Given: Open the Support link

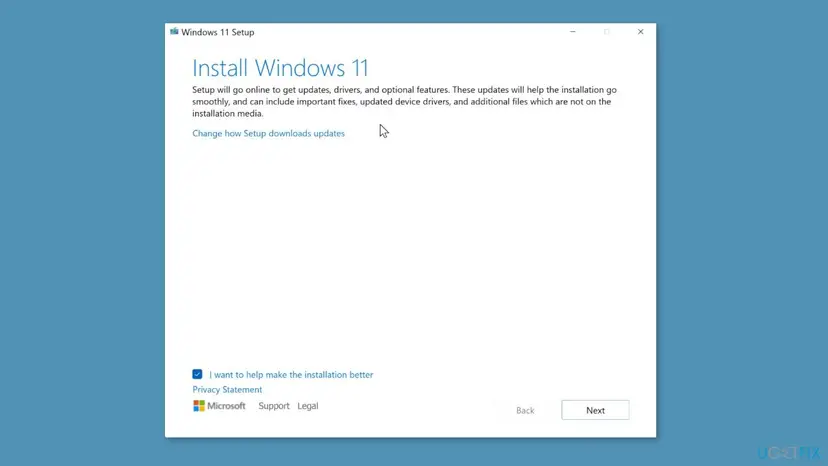Looking at the screenshot, I should [274, 406].
